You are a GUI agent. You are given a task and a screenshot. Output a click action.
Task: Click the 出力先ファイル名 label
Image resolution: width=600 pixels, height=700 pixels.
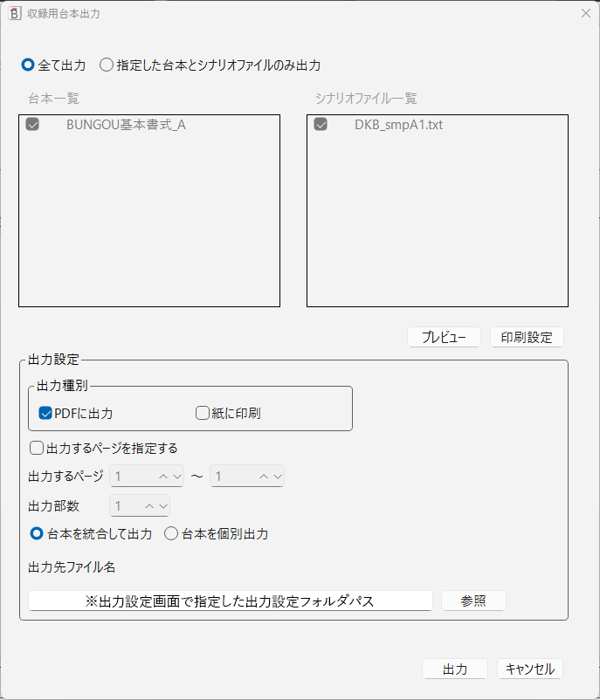point(72,567)
